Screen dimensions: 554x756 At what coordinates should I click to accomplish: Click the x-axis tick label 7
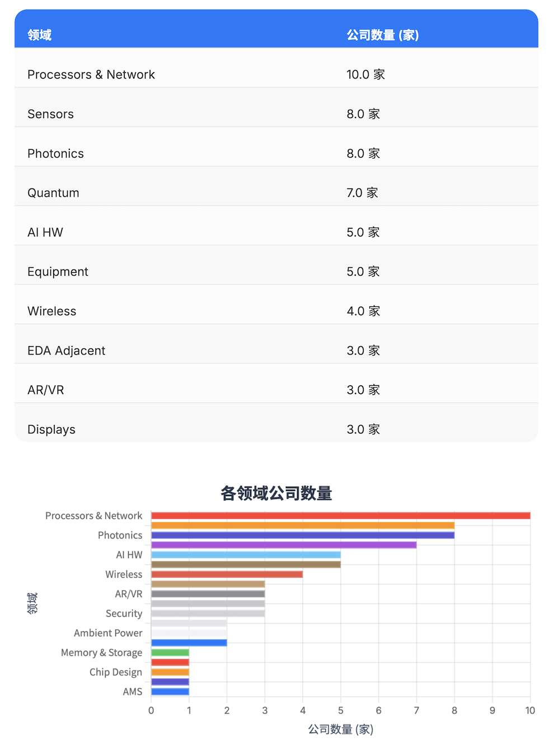coord(416,710)
